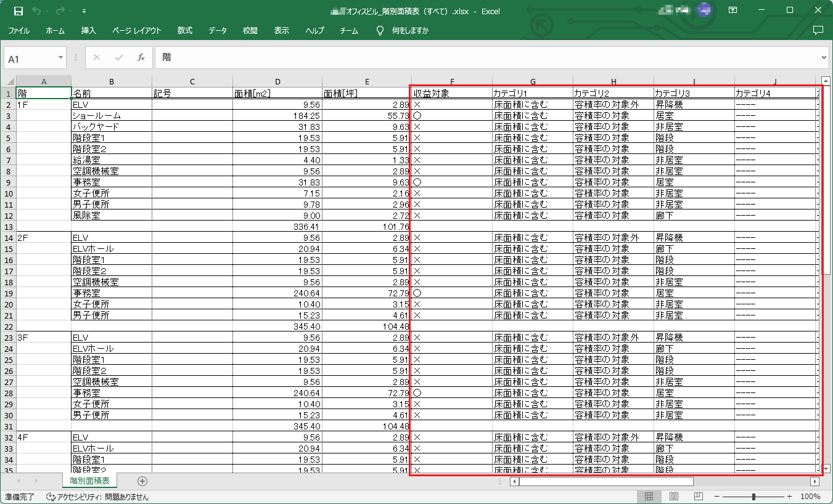The width and height of the screenshot is (833, 504).
Task: Open the comments icon in the ribbon
Action: pos(818,30)
